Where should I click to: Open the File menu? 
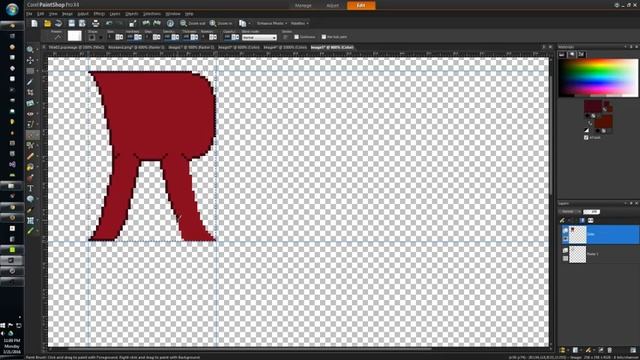[x=29, y=14]
